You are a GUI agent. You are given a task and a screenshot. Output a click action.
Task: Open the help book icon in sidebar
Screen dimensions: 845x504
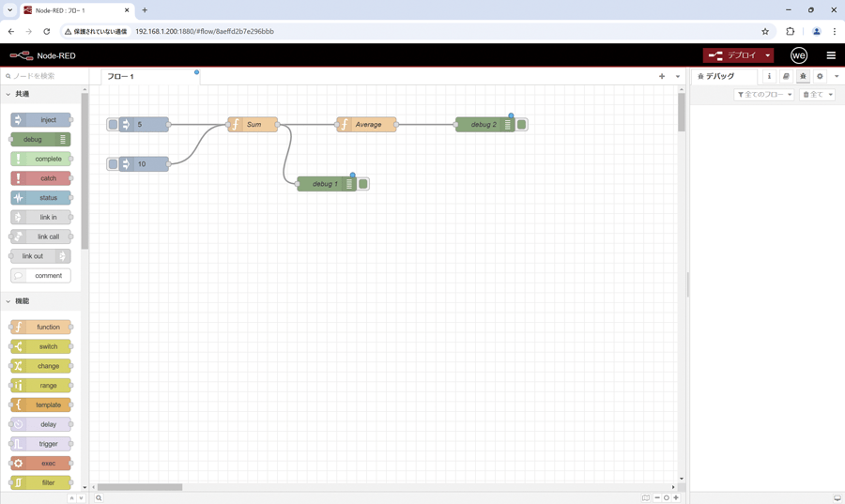click(x=786, y=76)
